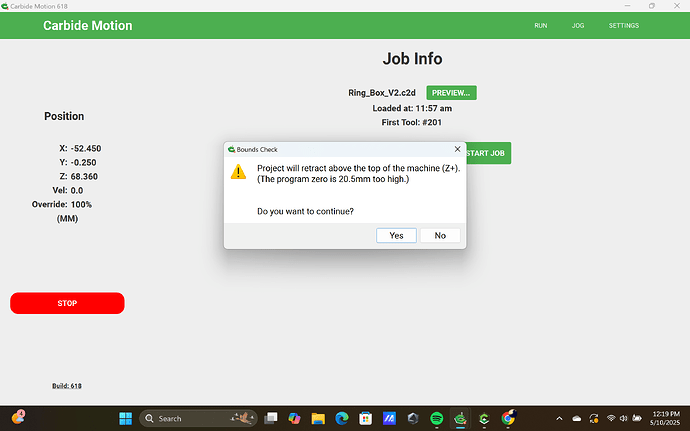Click the START JOB button

click(x=488, y=153)
